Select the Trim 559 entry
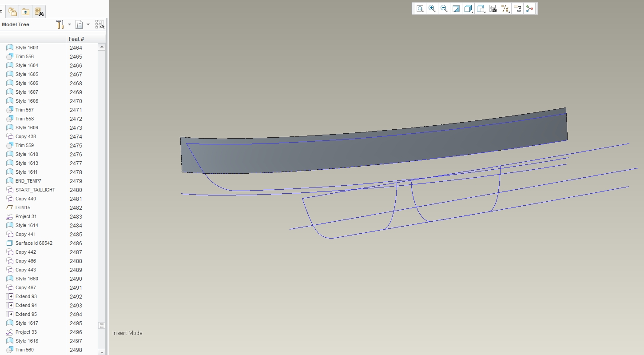Image resolution: width=644 pixels, height=355 pixels. 24,145
